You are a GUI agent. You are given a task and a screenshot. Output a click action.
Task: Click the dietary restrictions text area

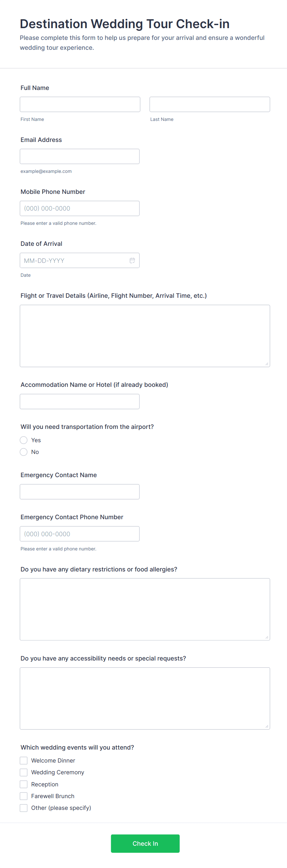point(145,609)
